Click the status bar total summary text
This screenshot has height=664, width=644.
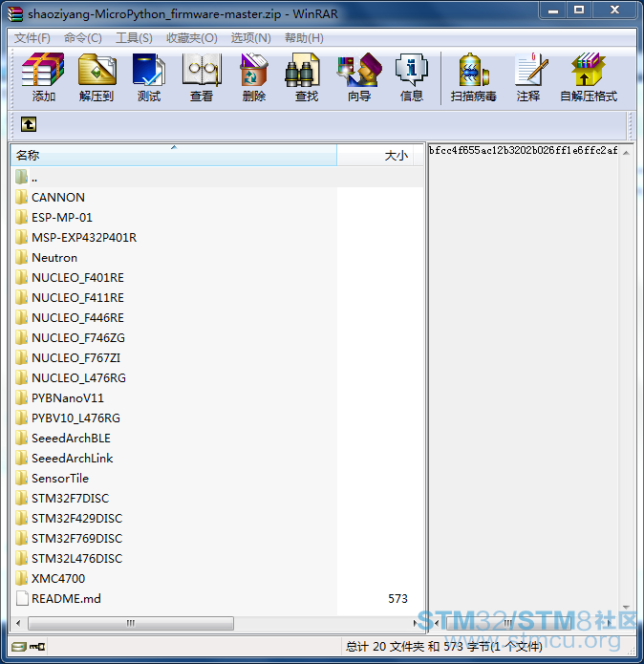pos(443,646)
